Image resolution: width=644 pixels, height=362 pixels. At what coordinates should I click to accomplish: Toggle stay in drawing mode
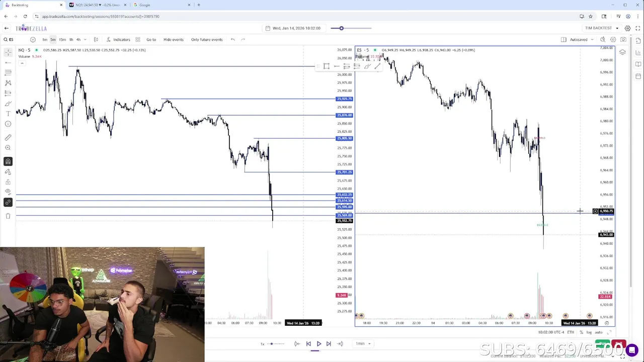coord(8,172)
